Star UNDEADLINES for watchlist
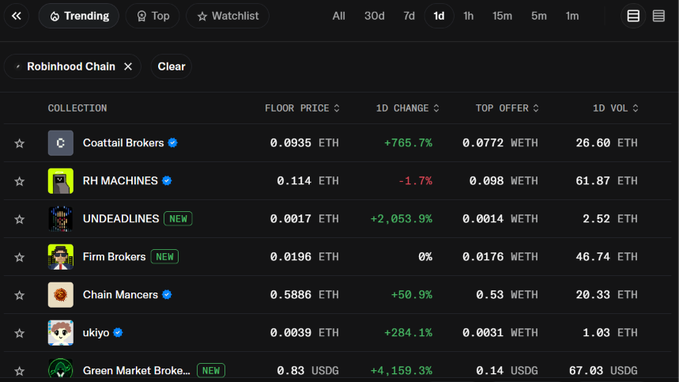Viewport: 679px width, 382px height. point(19,220)
